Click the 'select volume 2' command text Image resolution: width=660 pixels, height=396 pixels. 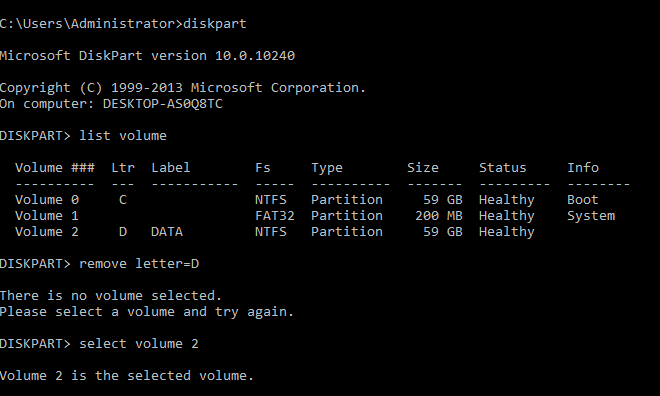point(138,343)
